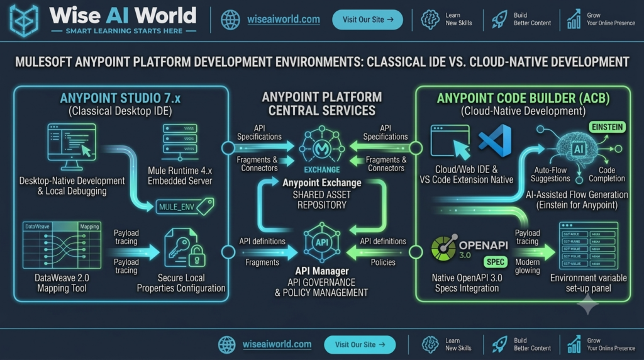
Task: Click the 'API Manager' label
Action: click(322, 271)
